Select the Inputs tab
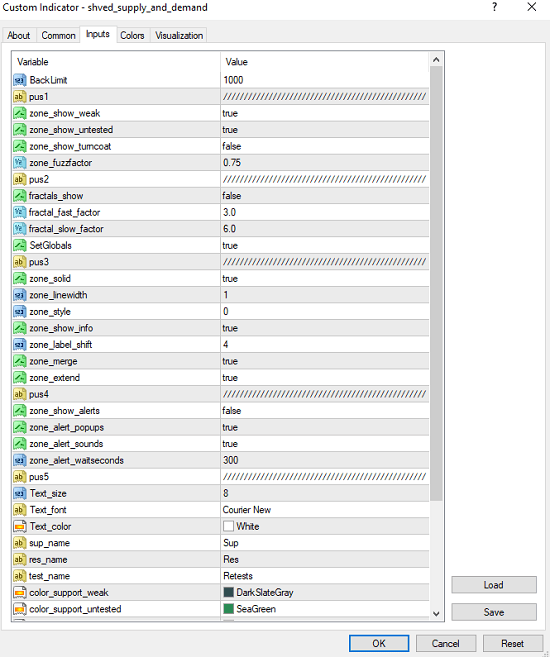Viewport: 550px width, 657px height. (98, 34)
